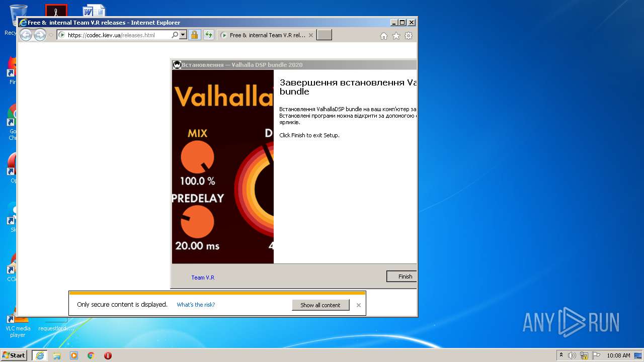This screenshot has width=644, height=362.
Task: Select the Adobe PDF desktop icon
Action: point(56,11)
